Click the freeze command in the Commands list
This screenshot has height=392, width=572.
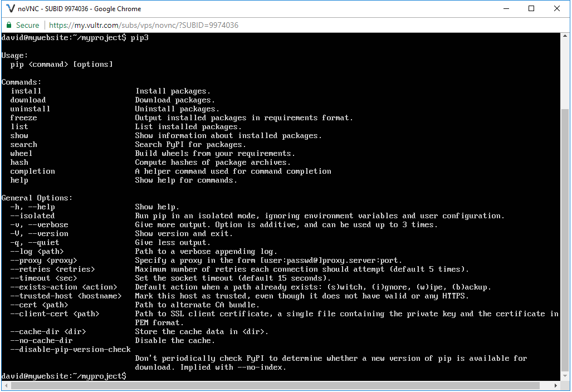click(x=23, y=117)
